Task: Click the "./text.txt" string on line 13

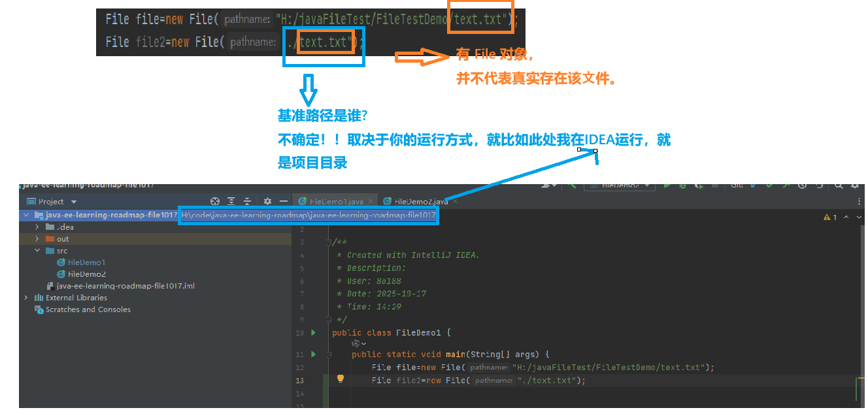Action: click(x=546, y=380)
